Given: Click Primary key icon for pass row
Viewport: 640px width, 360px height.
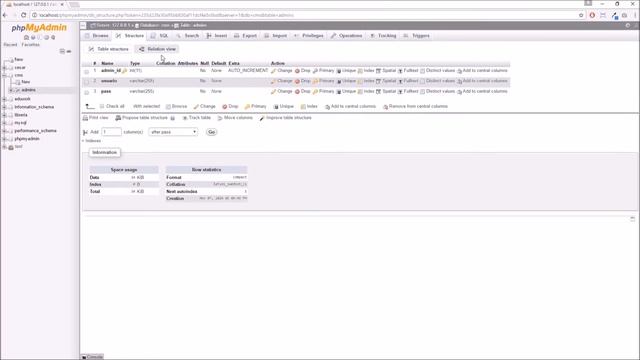Looking at the screenshot, I should pyautogui.click(x=316, y=92).
